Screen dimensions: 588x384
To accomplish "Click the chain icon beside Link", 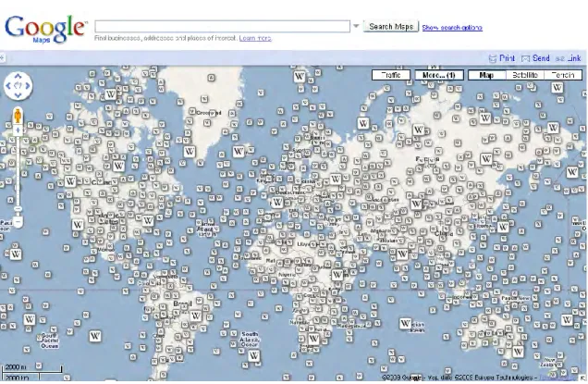I will (560, 58).
